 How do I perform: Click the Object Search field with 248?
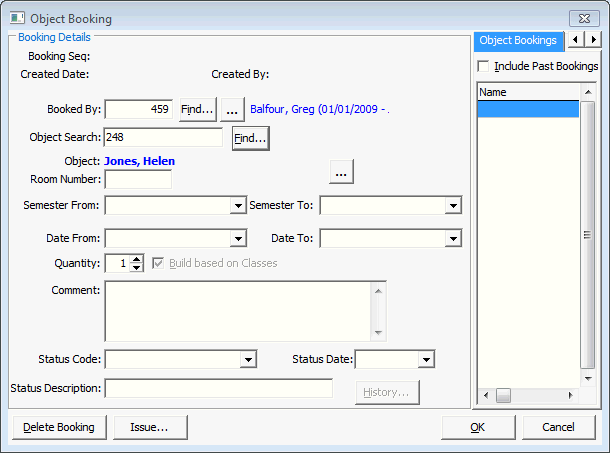pyautogui.click(x=163, y=137)
